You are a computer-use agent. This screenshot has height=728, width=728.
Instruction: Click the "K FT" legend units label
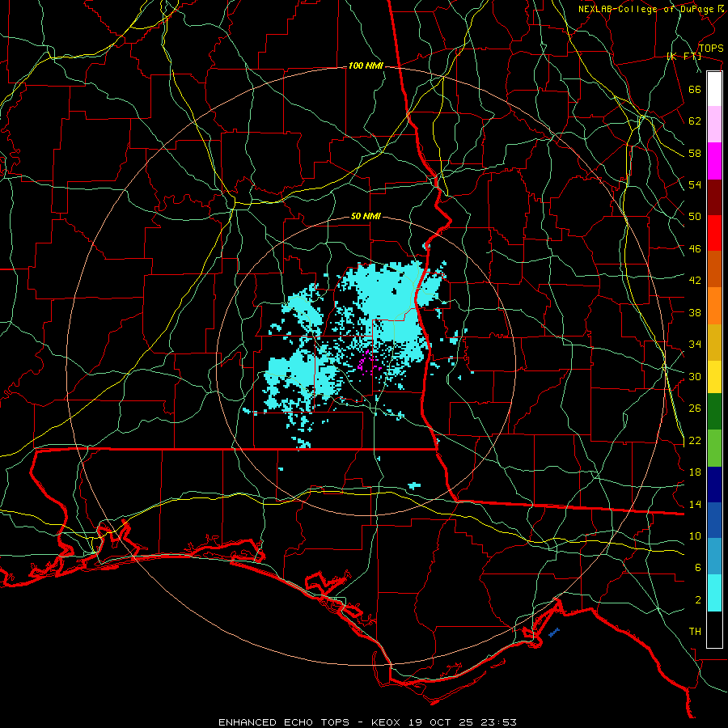pyautogui.click(x=684, y=57)
